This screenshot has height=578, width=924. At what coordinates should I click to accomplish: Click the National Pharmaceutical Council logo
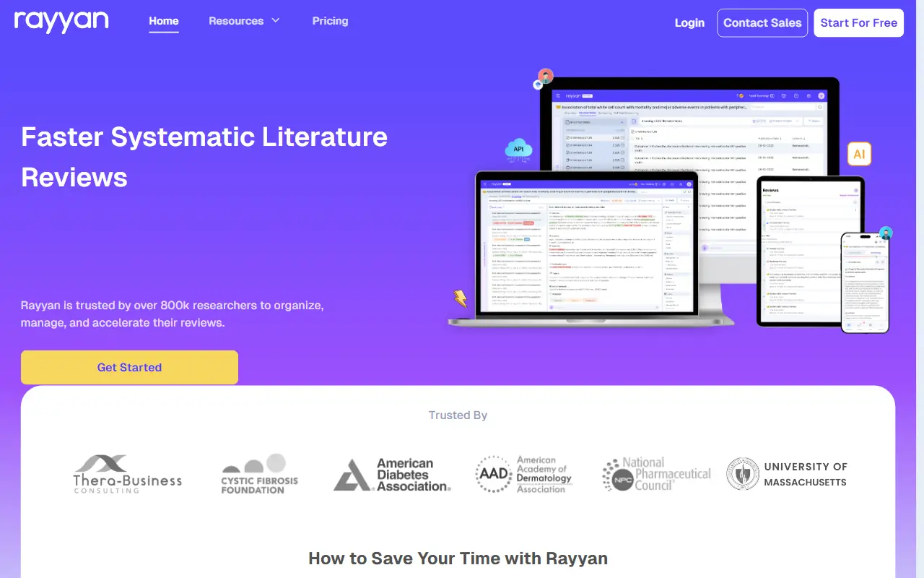(x=655, y=473)
